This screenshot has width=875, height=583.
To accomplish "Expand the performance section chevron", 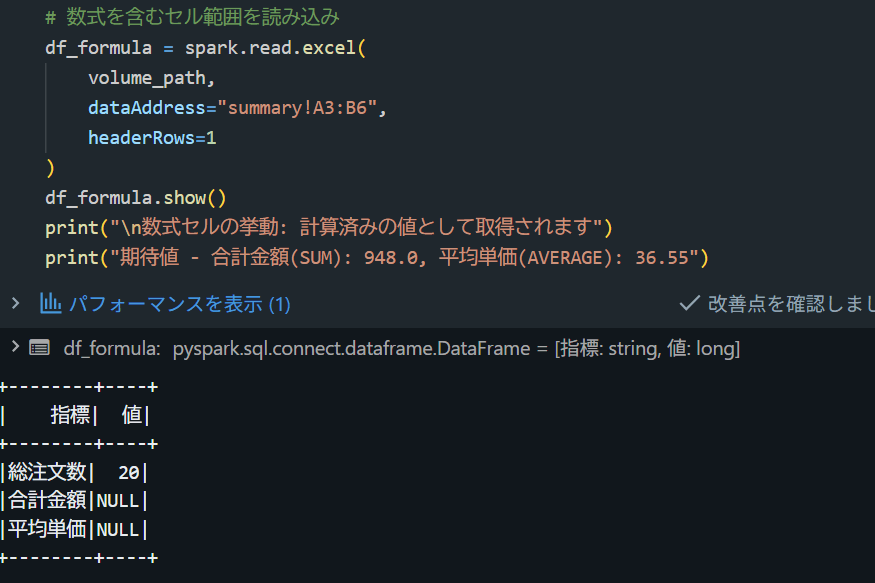I will coord(16,303).
